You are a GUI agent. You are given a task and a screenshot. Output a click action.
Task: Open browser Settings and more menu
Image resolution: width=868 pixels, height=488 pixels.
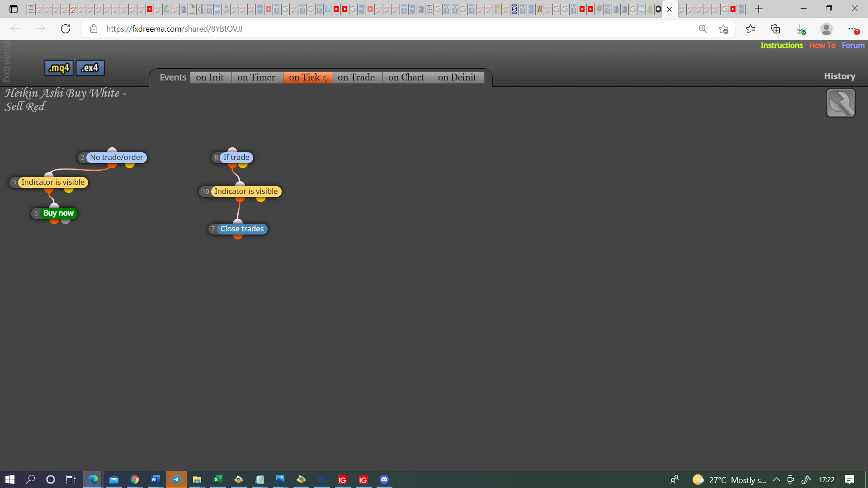(x=853, y=29)
